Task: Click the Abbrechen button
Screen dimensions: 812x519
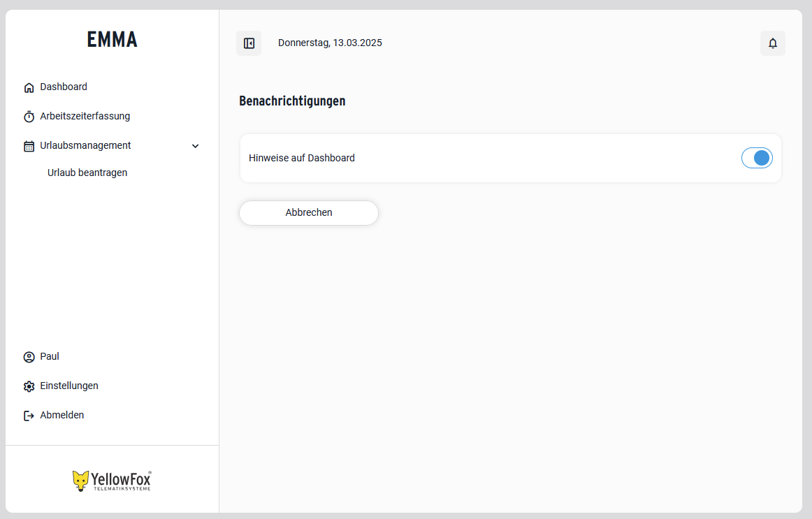Action: coord(309,212)
